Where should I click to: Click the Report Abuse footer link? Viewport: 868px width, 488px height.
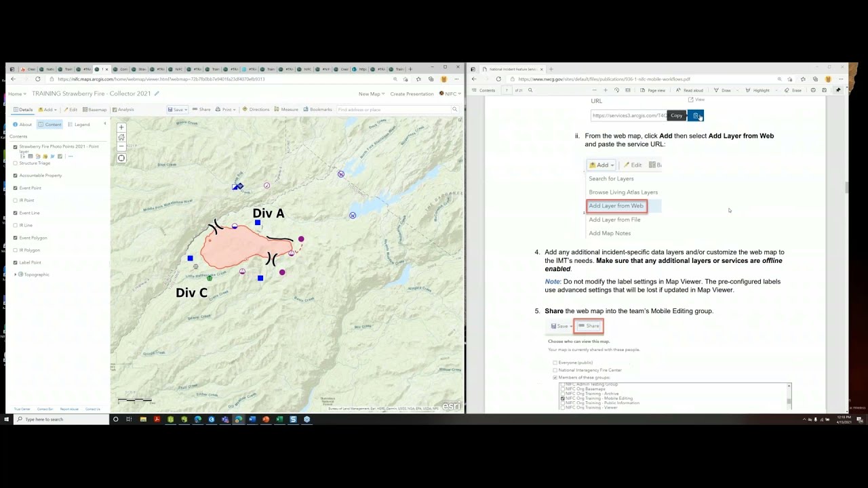[x=69, y=409]
